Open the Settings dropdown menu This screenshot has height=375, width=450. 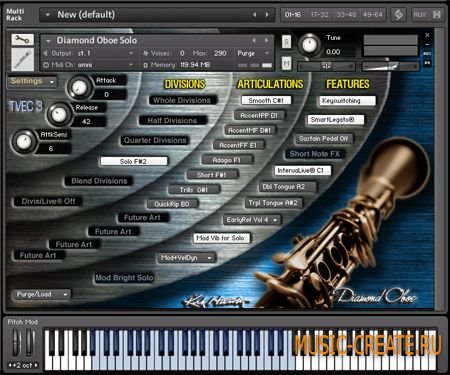tap(32, 81)
